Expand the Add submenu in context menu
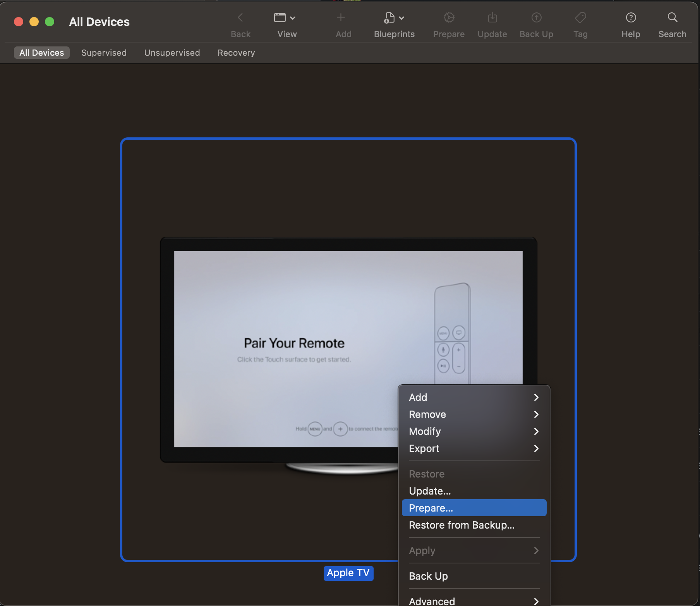This screenshot has width=700, height=606. point(474,397)
